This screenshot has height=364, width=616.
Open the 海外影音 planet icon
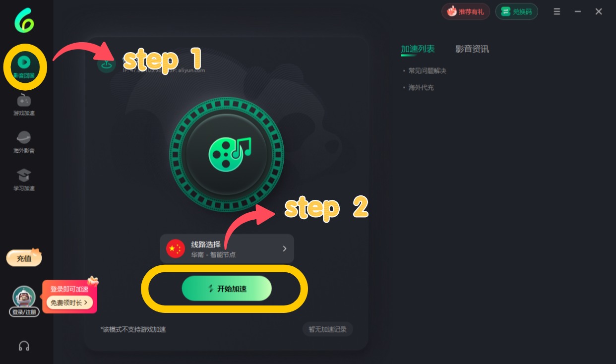click(x=24, y=138)
